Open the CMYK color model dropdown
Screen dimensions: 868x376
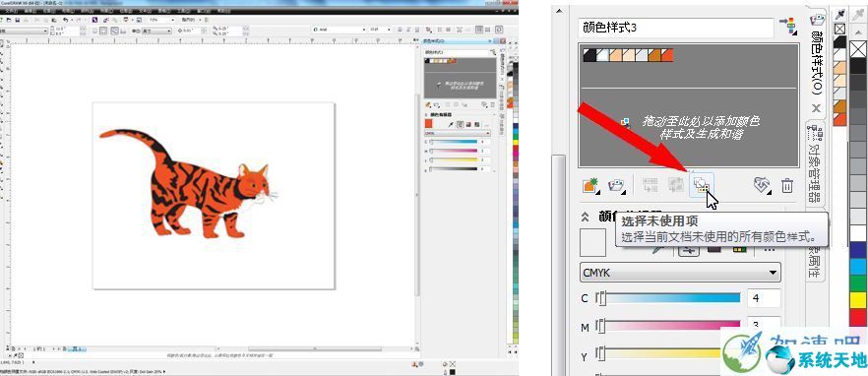tap(680, 273)
